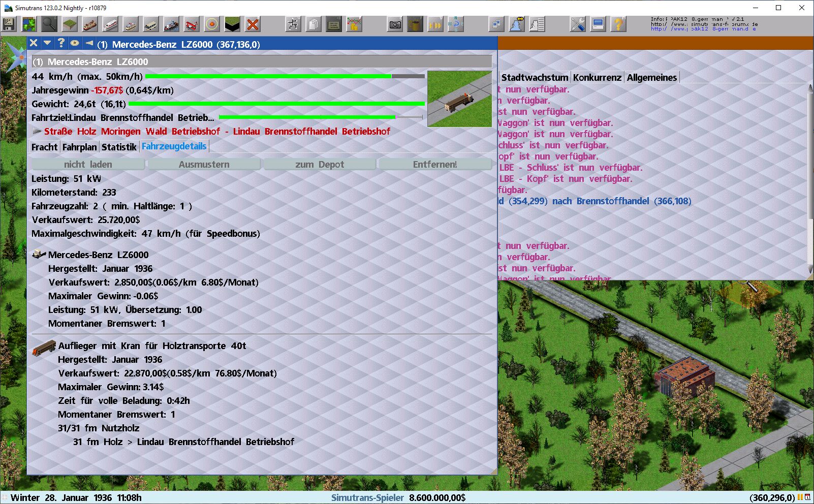Click the vehicle name input field
Screen dimensions: 814x504
coord(262,61)
